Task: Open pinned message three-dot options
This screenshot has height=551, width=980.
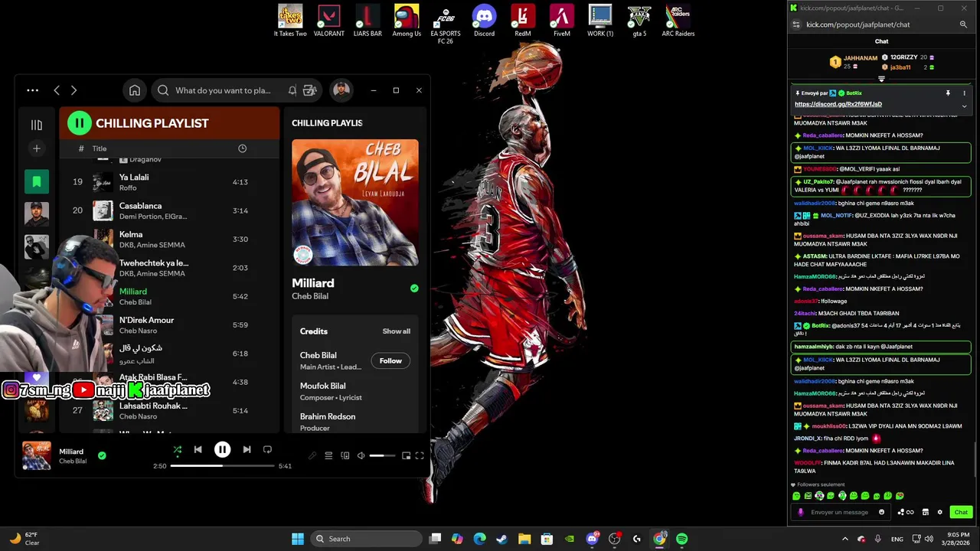Action: point(965,93)
